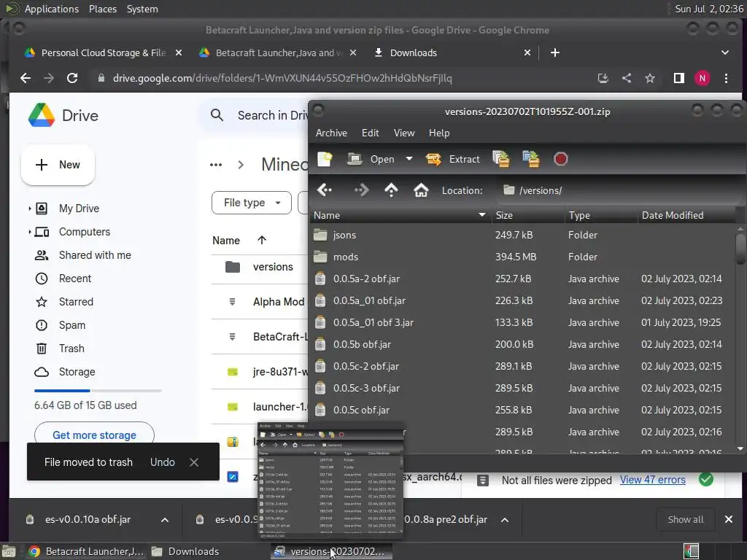Open Recent files in Drive
This screenshot has width=747, height=560.
[75, 279]
